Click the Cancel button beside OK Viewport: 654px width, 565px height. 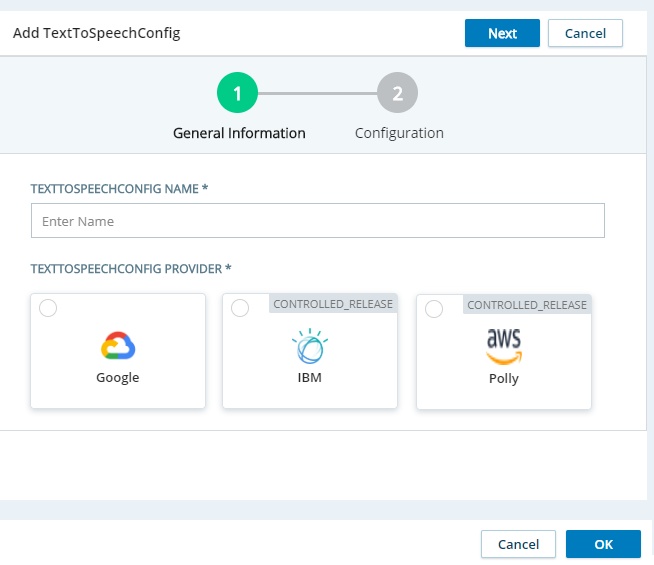click(x=518, y=544)
